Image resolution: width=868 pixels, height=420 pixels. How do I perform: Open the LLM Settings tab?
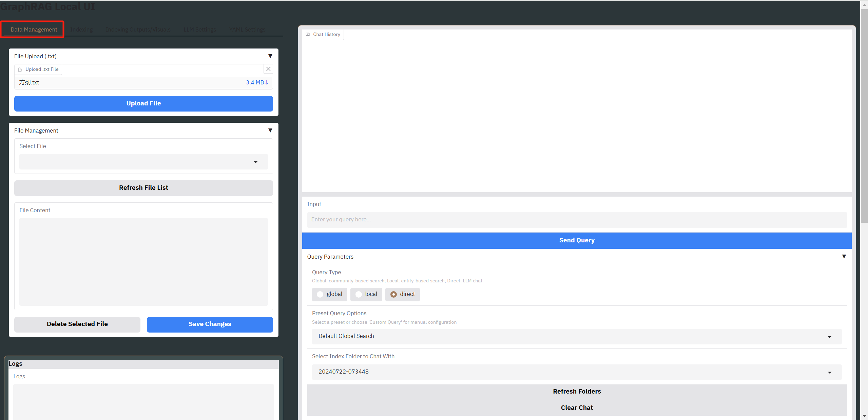coord(199,29)
